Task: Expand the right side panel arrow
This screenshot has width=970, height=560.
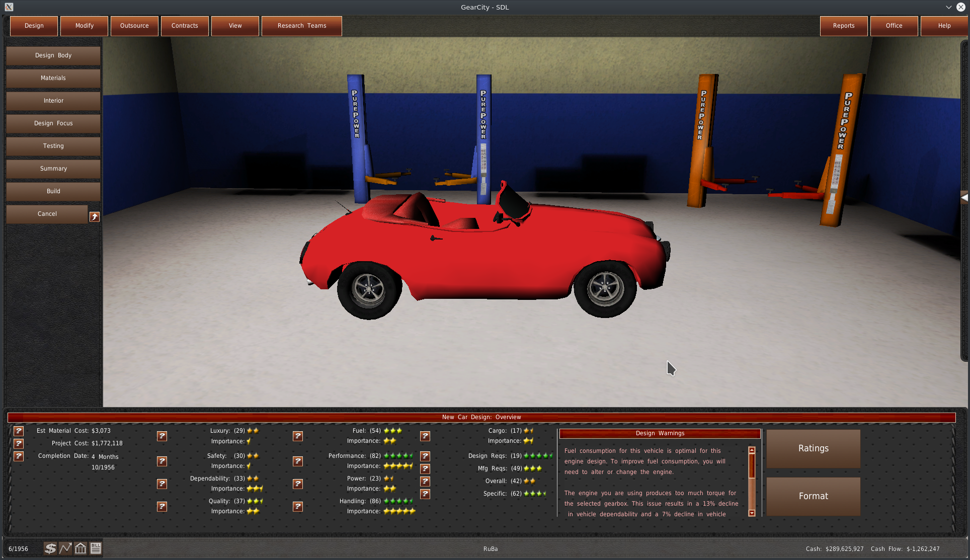Action: [964, 198]
